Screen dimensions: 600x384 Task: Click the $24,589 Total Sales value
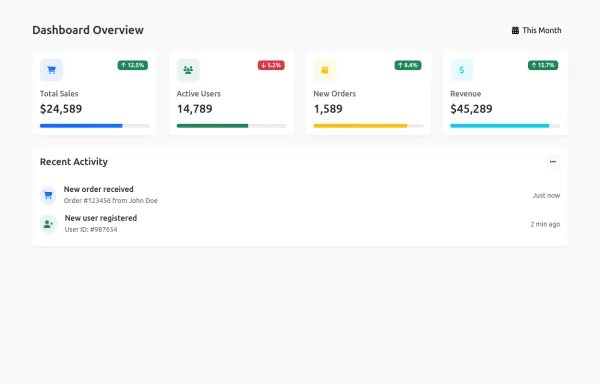[61, 109]
